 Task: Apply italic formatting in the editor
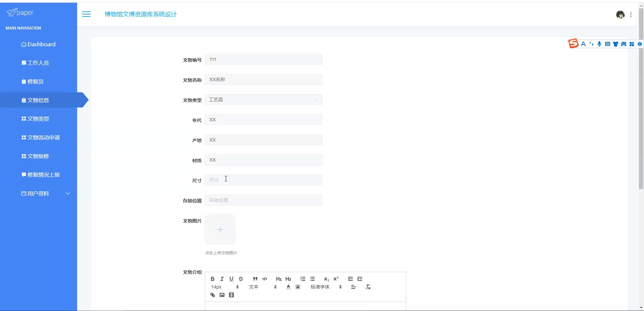(x=222, y=279)
